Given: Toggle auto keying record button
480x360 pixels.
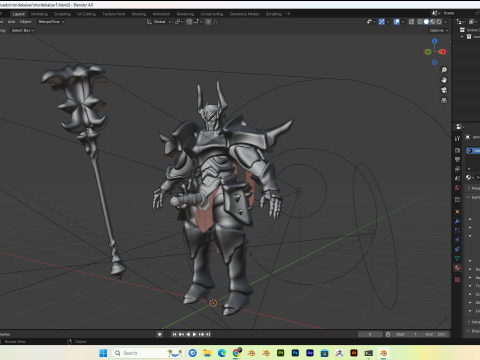Looking at the screenshot, I should click(160, 334).
